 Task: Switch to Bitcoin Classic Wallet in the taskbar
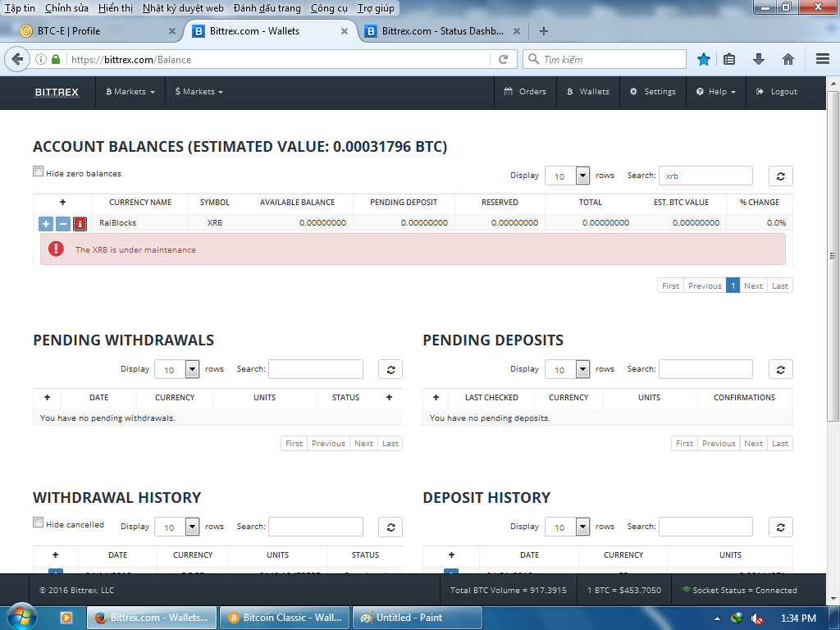coord(285,618)
